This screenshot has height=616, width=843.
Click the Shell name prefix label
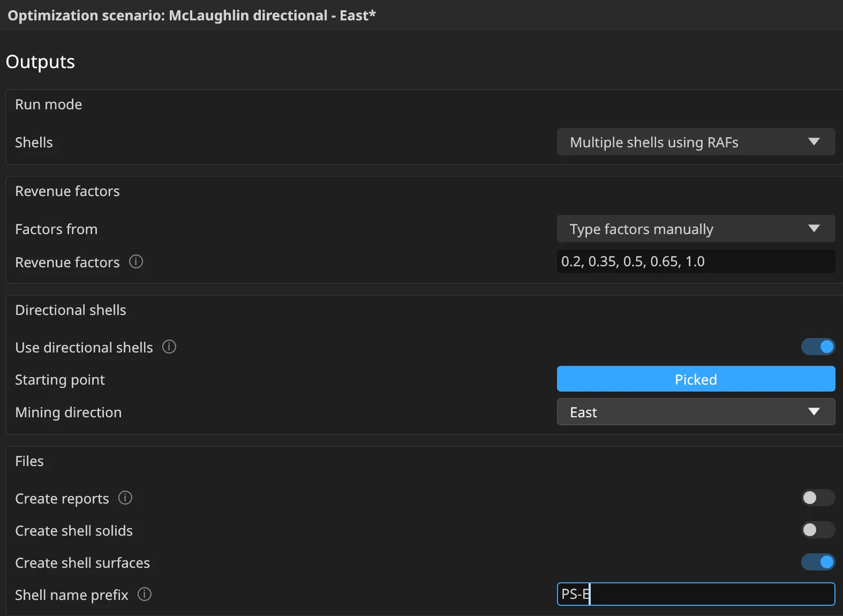tap(72, 595)
